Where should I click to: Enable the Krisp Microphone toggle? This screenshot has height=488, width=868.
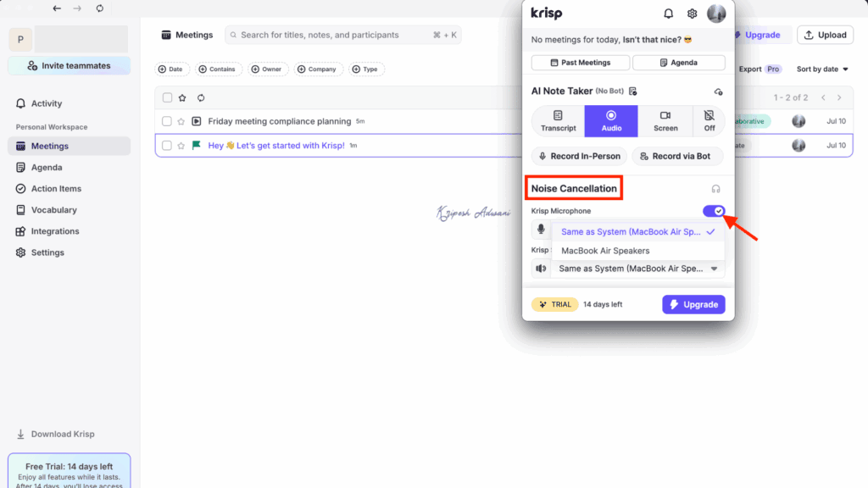[714, 210]
